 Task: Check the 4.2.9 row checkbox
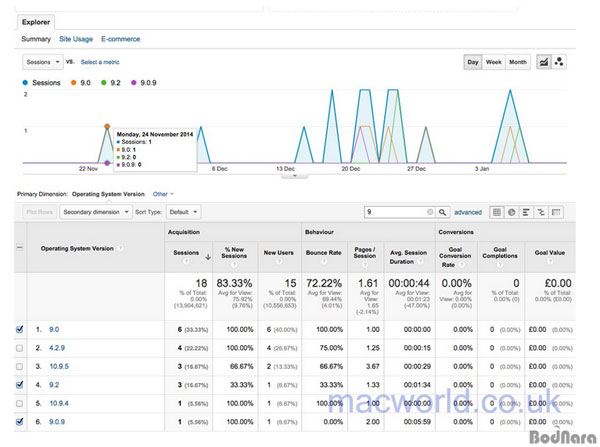point(20,348)
